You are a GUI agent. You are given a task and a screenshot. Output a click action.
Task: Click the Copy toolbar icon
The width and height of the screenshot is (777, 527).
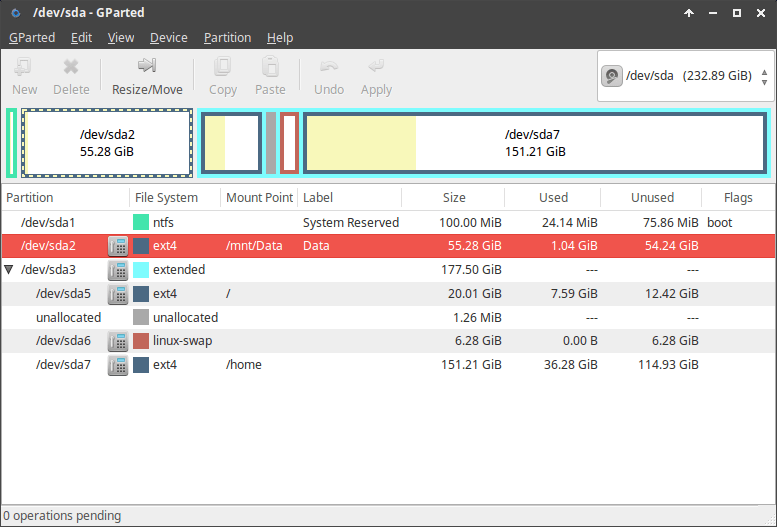click(x=222, y=66)
